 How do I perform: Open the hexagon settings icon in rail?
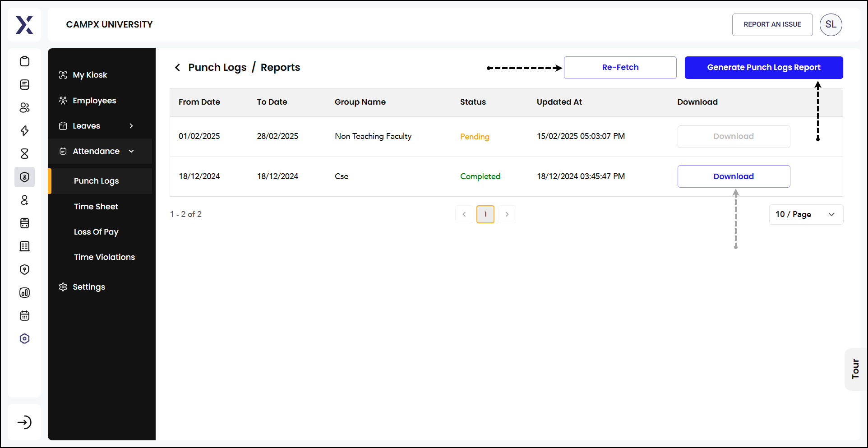25,338
